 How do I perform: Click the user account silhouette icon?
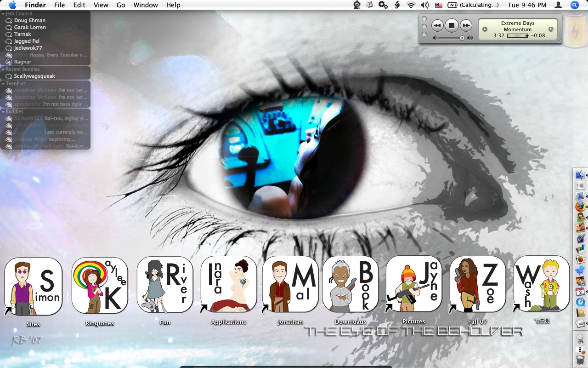coord(559,5)
